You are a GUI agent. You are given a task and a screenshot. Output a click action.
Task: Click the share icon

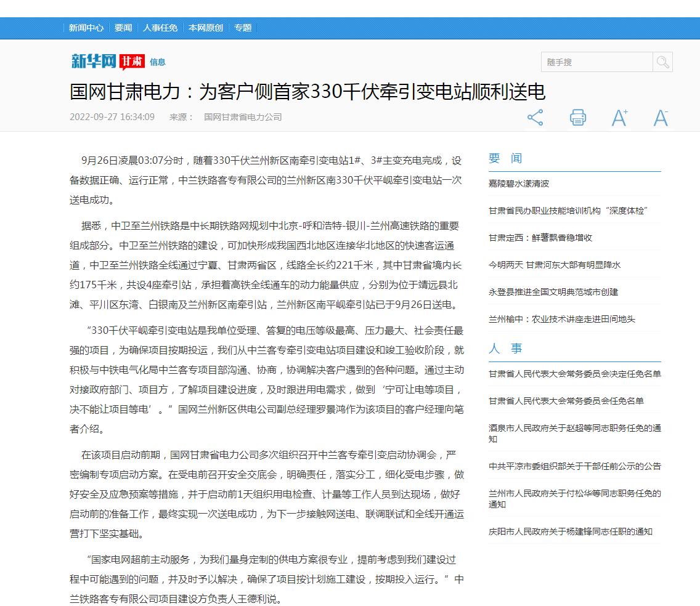[535, 118]
